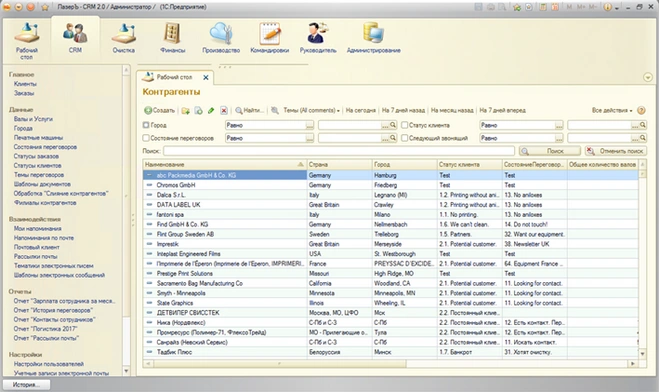Open comparison type selector for Состояние переговоров
Image resolution: width=659 pixels, height=392 pixels.
[x=309, y=138]
